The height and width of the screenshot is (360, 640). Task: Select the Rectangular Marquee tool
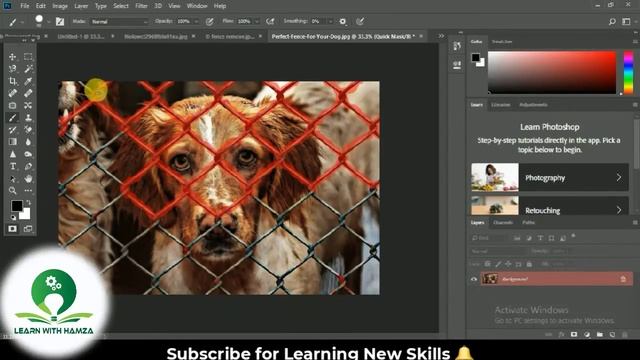pos(28,57)
